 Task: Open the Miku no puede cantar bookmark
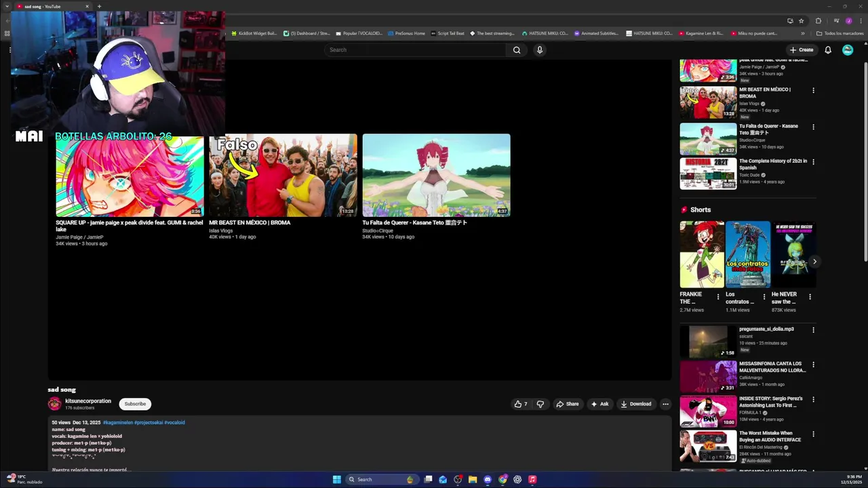[754, 33]
